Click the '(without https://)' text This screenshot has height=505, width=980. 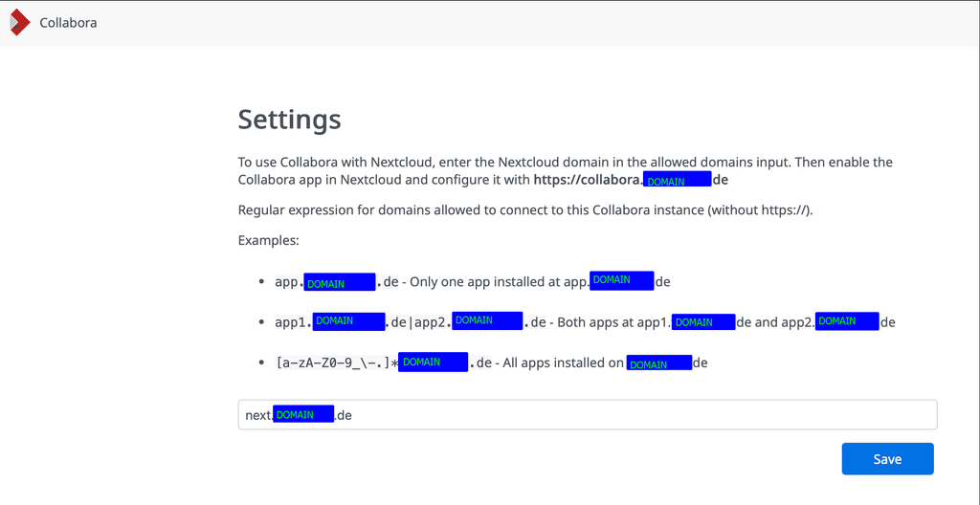(760, 210)
